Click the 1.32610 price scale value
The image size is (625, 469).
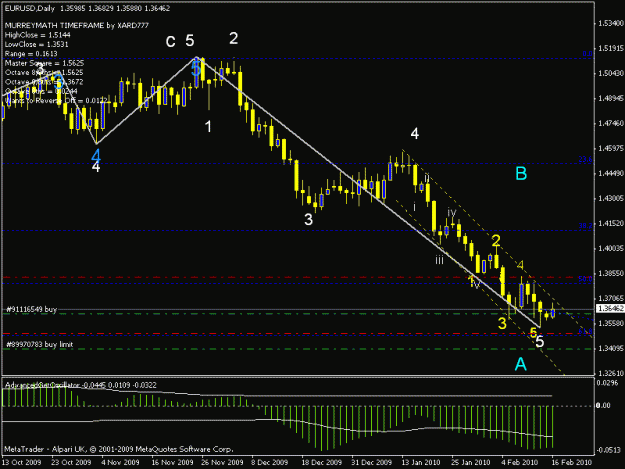pos(610,373)
